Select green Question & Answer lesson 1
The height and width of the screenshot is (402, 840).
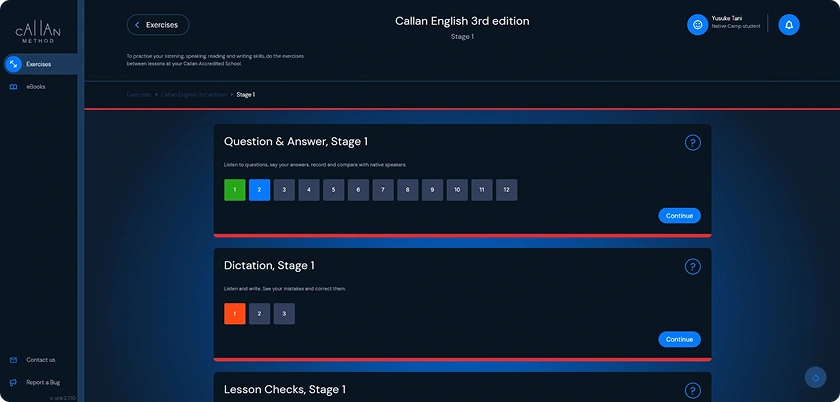click(235, 190)
